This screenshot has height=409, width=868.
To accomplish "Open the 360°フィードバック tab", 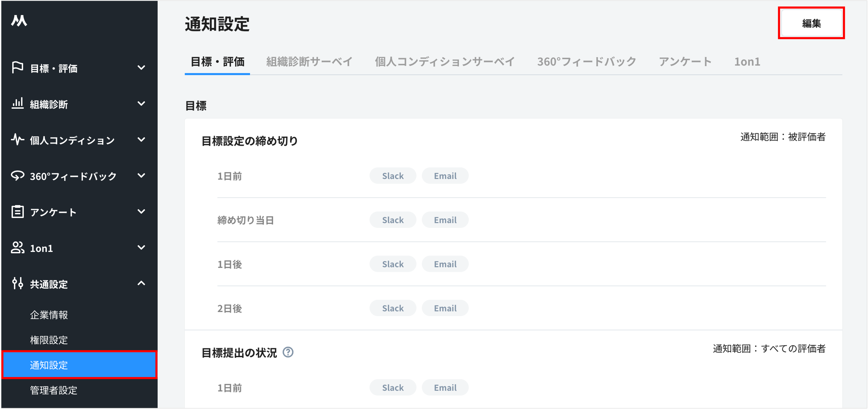I will 586,62.
